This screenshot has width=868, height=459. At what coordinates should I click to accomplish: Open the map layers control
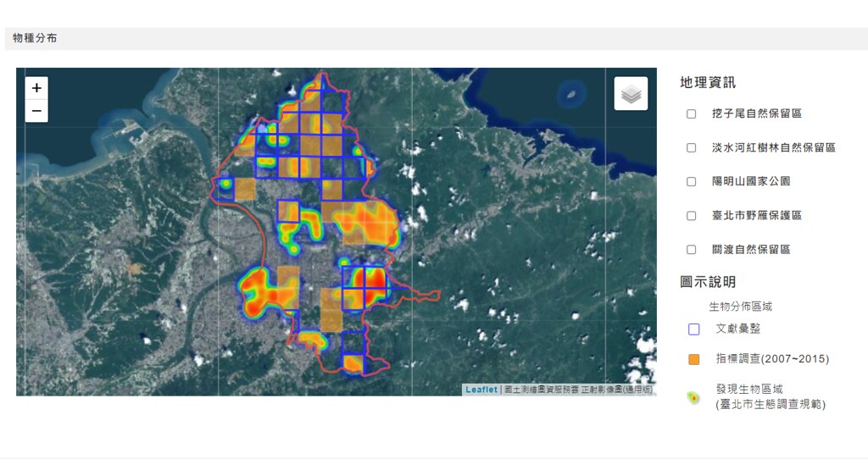pyautogui.click(x=631, y=93)
